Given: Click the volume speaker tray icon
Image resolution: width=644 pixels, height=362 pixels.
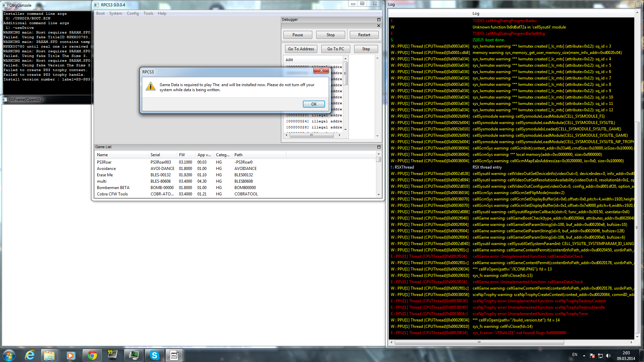Looking at the screenshot, I should tap(608, 356).
